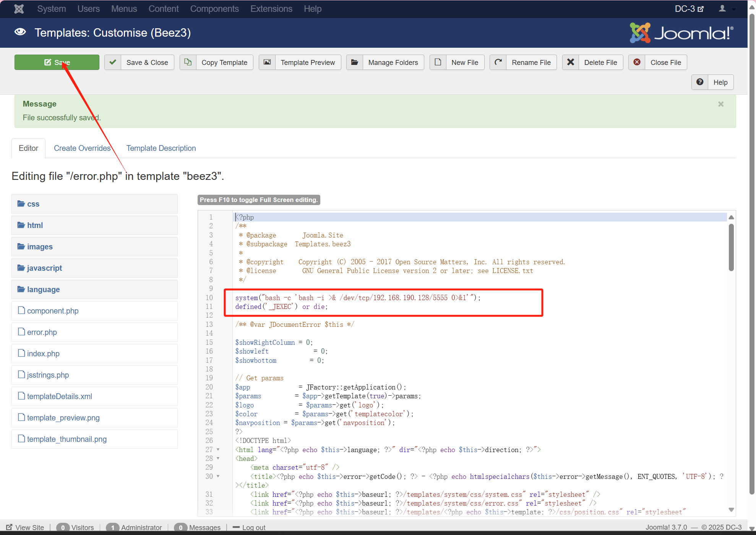Collapse code fold arrow at line 27
Image resolution: width=756 pixels, height=535 pixels.
click(x=218, y=449)
